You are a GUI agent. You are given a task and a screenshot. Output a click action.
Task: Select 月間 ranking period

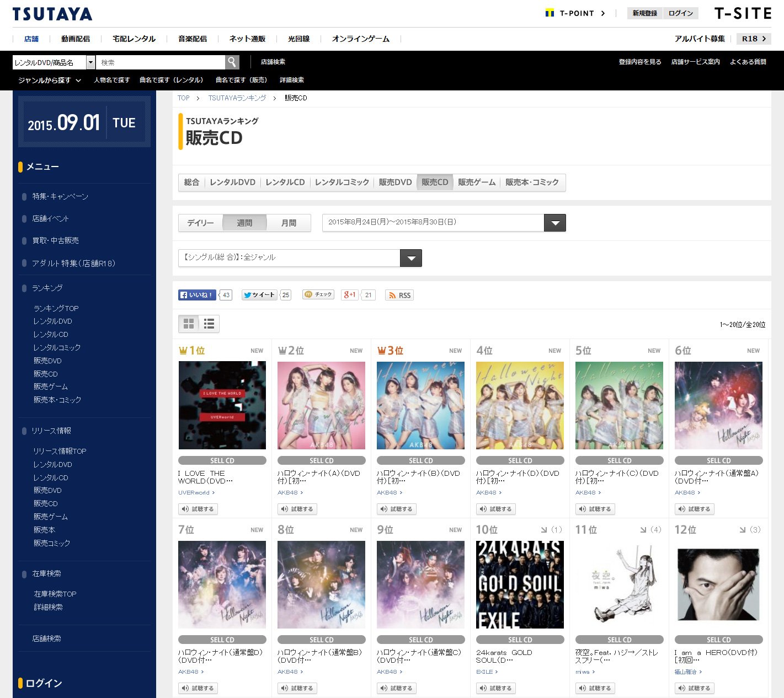click(289, 223)
